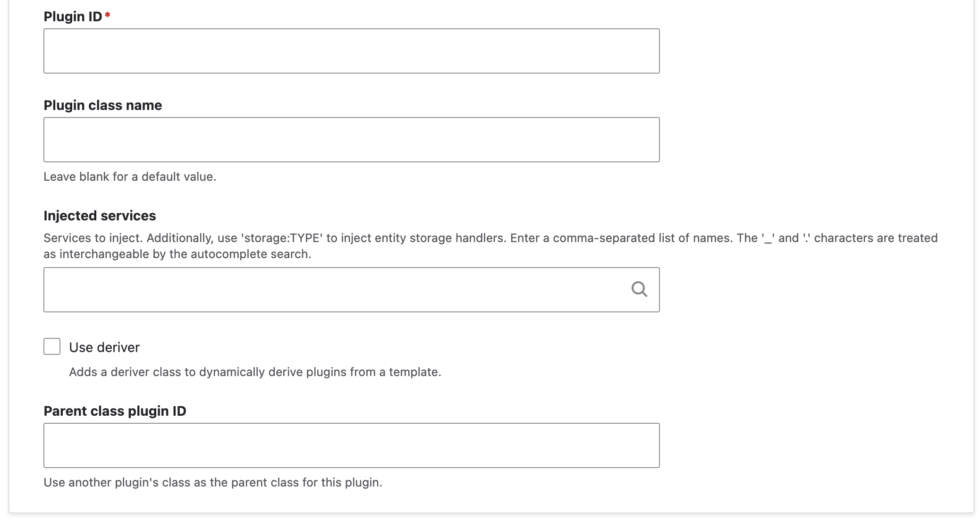The image size is (980, 520).
Task: Click the "Use deriver" checkbox label text
Action: (x=104, y=348)
